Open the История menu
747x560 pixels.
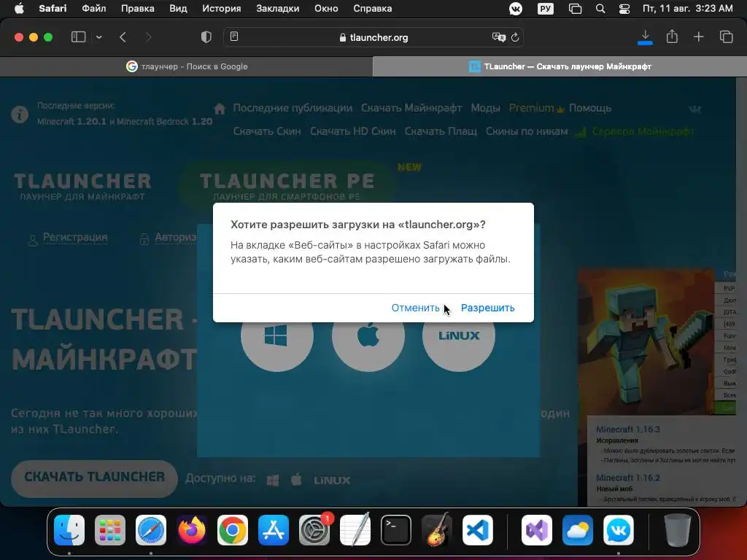222,9
